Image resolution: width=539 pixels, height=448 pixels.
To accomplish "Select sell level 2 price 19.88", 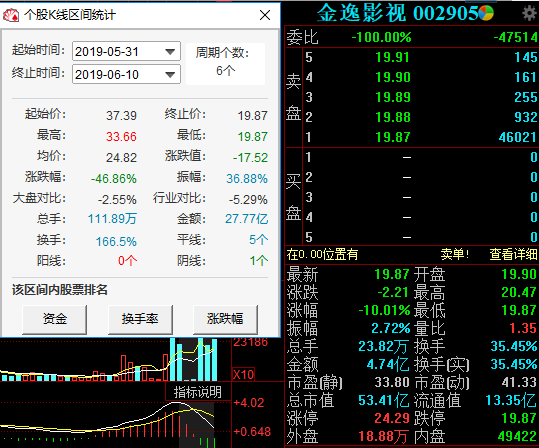I will (x=393, y=117).
